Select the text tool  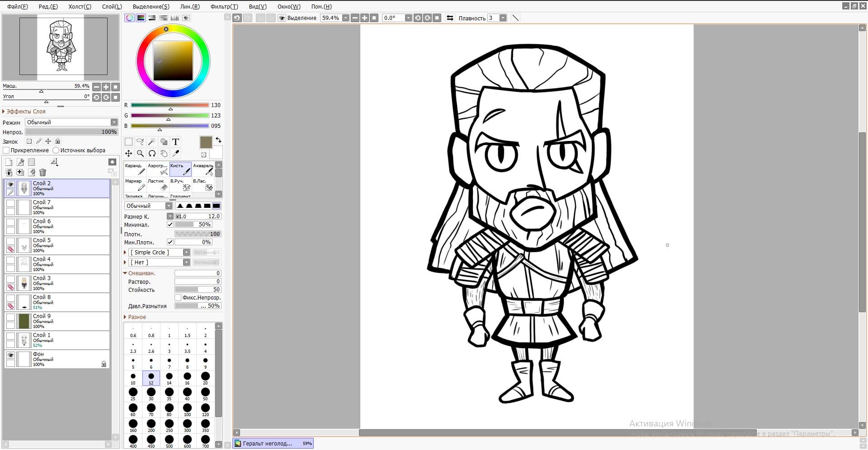(176, 142)
